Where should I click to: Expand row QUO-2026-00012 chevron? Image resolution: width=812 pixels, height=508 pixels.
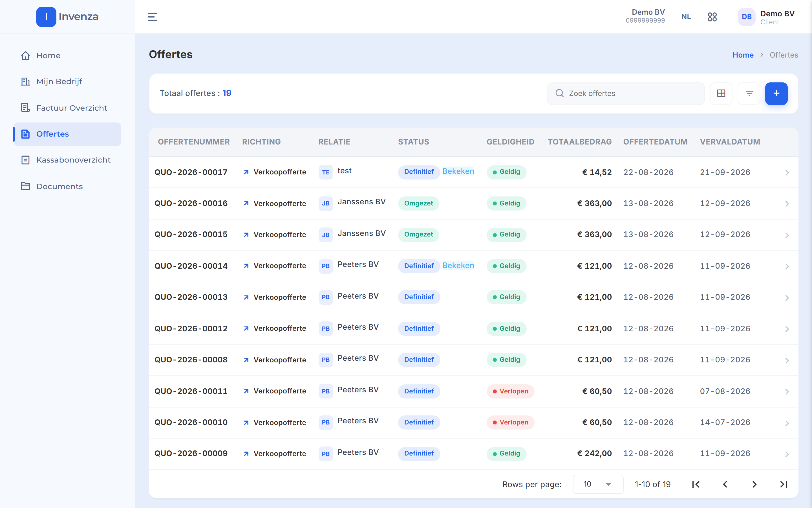point(787,329)
